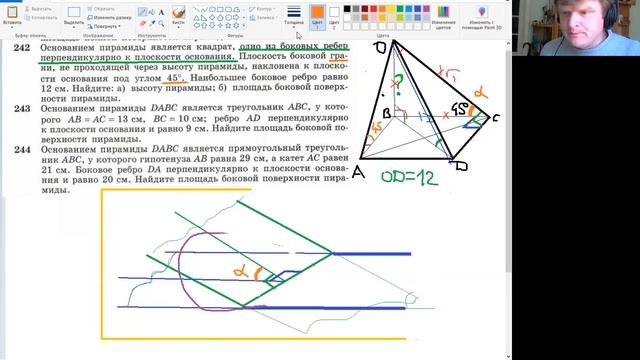The width and height of the screenshot is (640, 360).
Task: Pick the brown swatch in second row
Action: pyautogui.click(x=364, y=18)
